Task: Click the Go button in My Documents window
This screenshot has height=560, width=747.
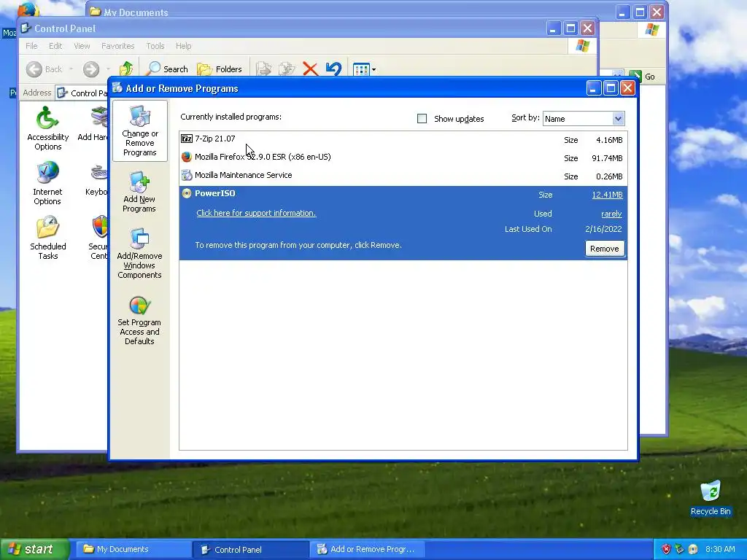Action: pyautogui.click(x=643, y=76)
